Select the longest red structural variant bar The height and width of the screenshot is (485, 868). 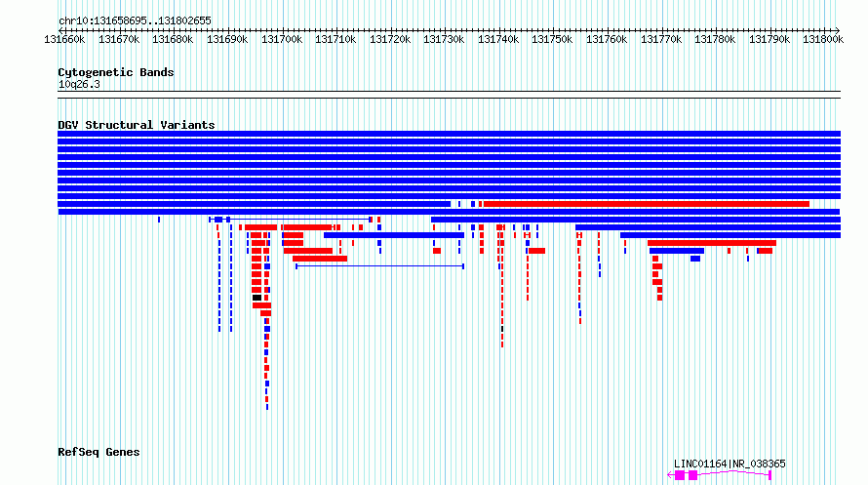click(x=646, y=204)
